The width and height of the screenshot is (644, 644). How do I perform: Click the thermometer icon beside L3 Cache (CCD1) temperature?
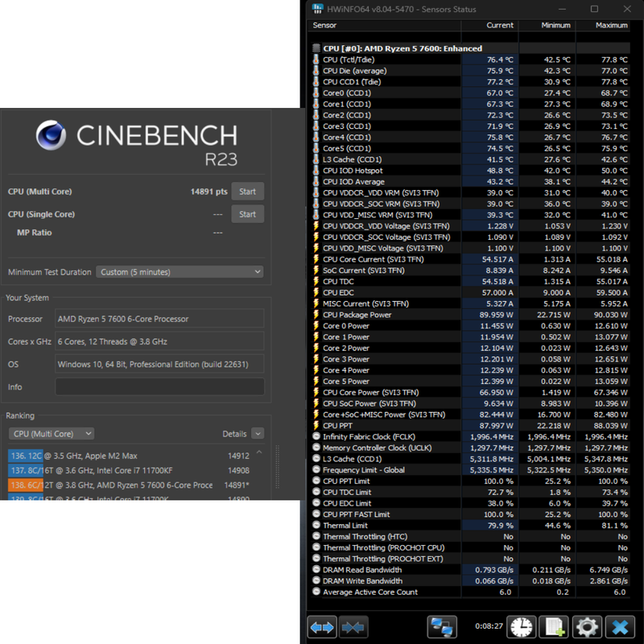coord(316,159)
